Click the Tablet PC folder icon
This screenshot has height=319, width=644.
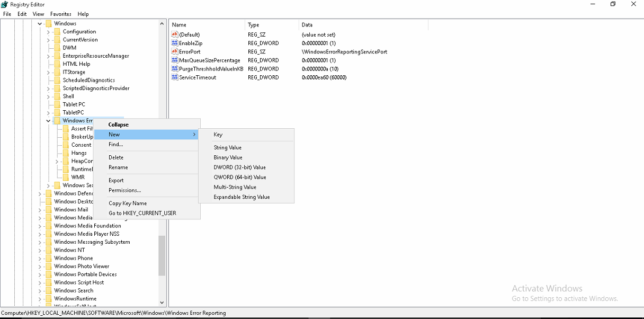[x=57, y=104]
